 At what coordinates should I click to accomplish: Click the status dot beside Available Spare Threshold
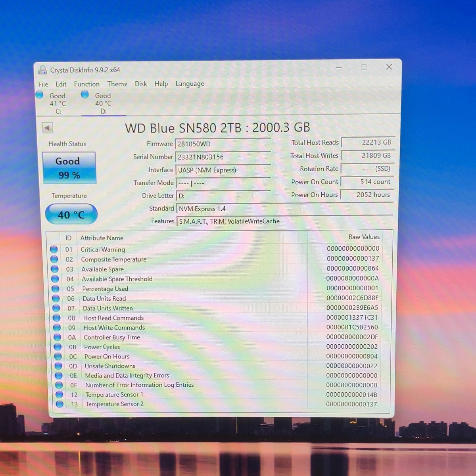55,279
